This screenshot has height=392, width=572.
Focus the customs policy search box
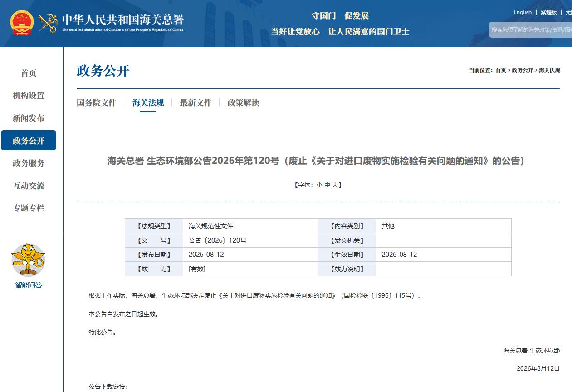tap(531, 30)
